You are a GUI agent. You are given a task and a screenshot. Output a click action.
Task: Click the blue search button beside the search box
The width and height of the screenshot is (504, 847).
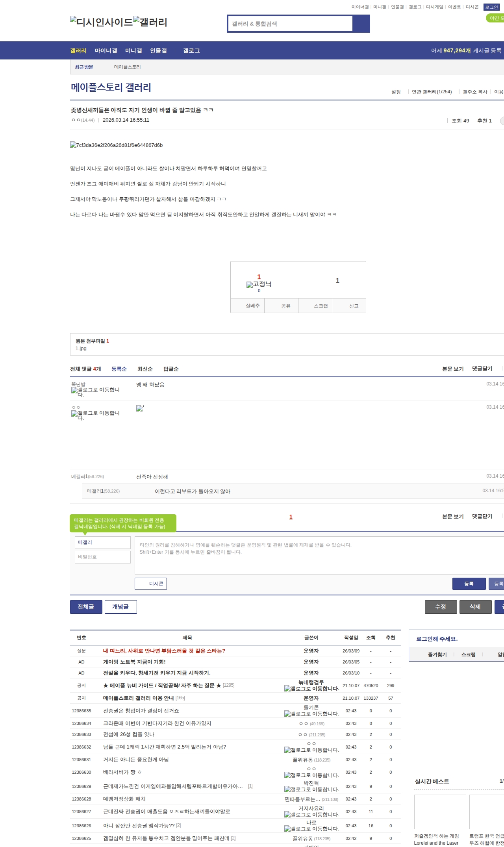click(361, 24)
